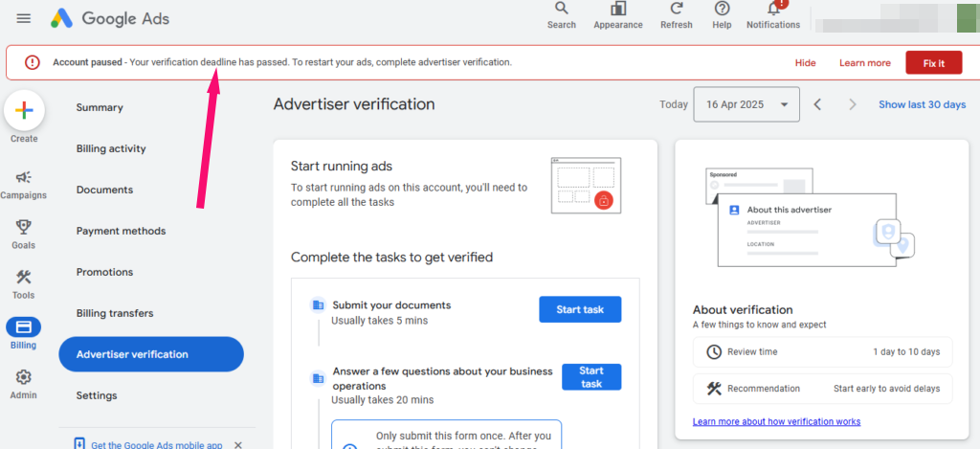The image size is (980, 449).
Task: Open billing Settings page
Action: coord(97,395)
